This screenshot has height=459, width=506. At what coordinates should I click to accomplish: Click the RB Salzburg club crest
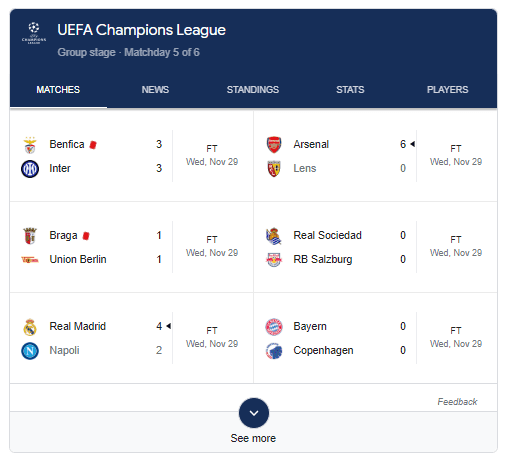tap(274, 260)
